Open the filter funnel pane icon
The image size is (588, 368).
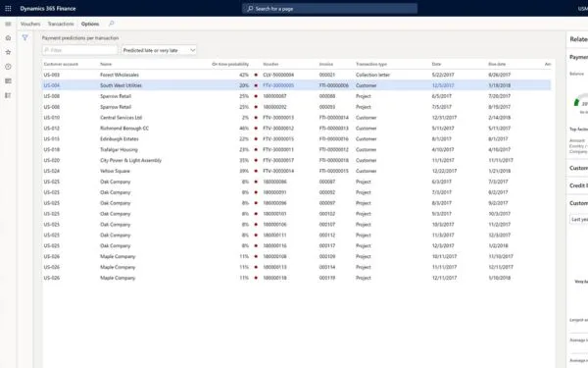click(24, 37)
